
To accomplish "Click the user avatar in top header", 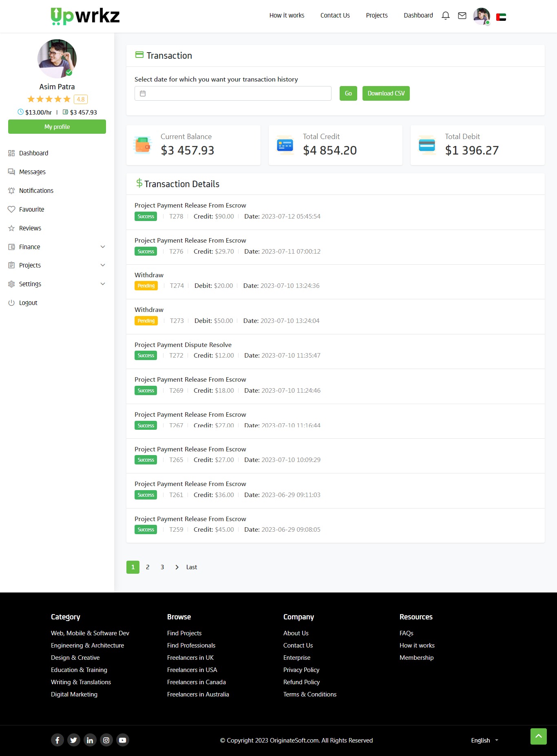I will pos(481,16).
